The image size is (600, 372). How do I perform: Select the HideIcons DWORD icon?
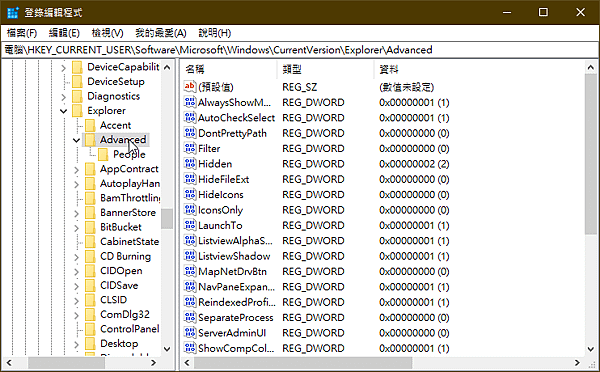pyautogui.click(x=190, y=194)
